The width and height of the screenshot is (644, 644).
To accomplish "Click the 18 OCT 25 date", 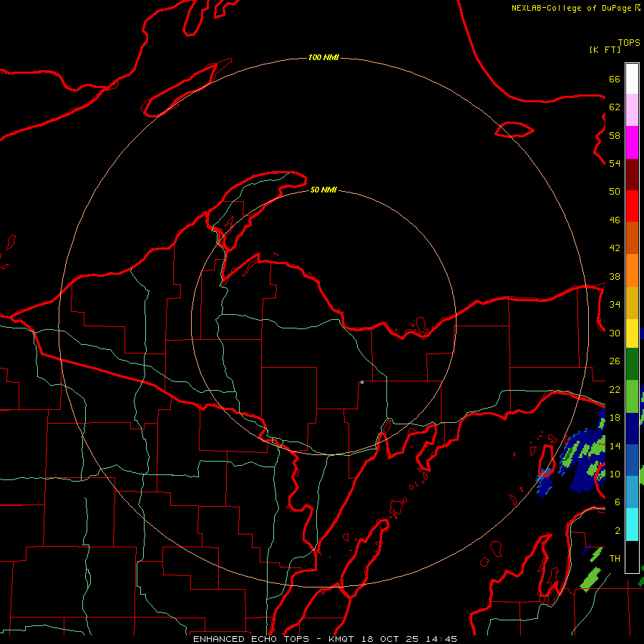I will (390, 639).
